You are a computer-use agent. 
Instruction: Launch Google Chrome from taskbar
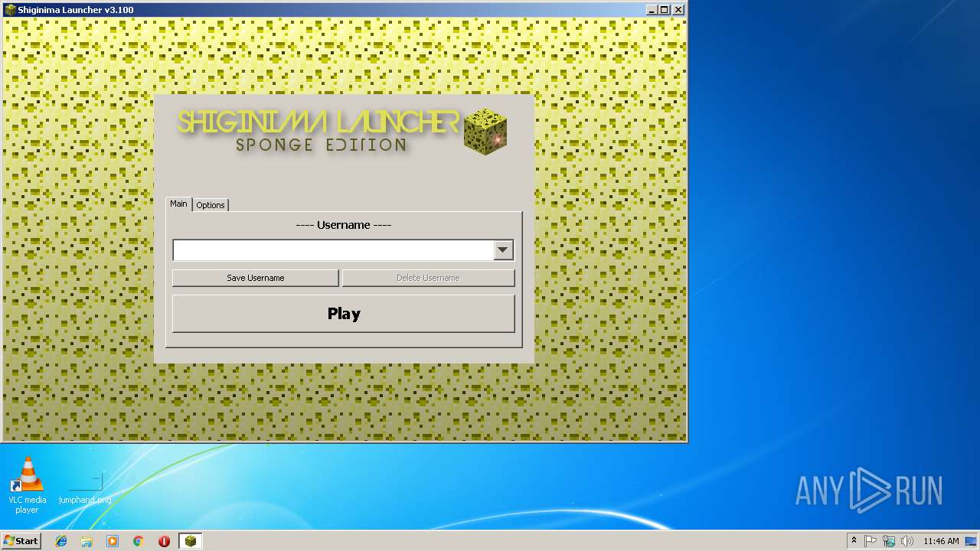[139, 541]
